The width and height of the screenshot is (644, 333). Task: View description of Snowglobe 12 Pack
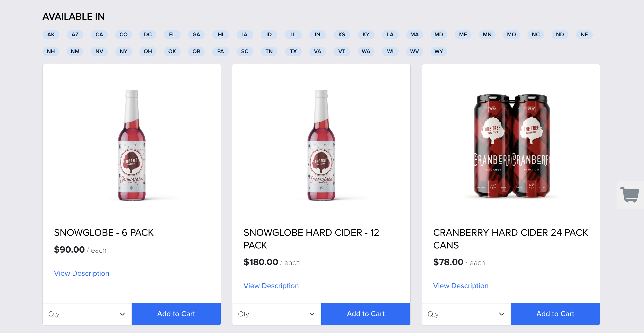pyautogui.click(x=271, y=286)
